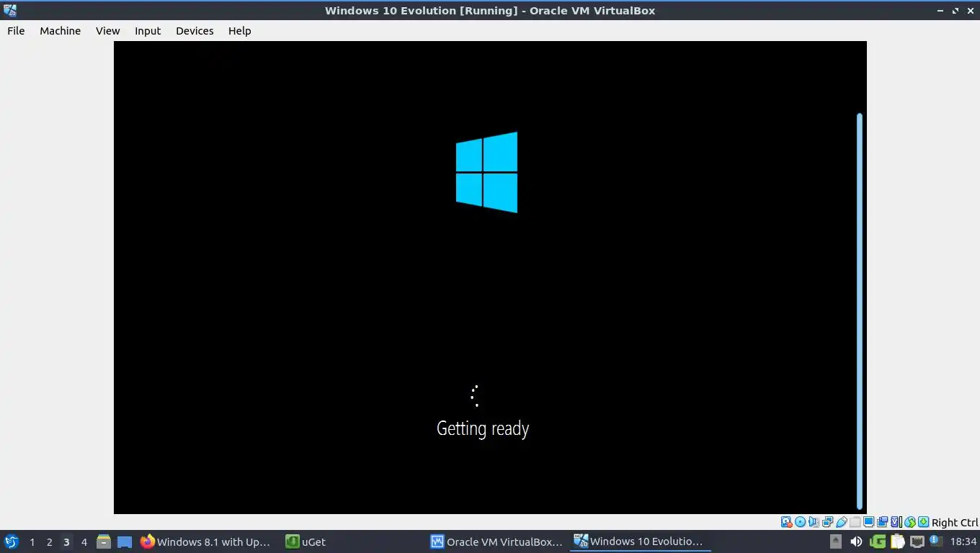Click the 18:34 clock in the panel
The width and height of the screenshot is (980, 553).
point(963,541)
